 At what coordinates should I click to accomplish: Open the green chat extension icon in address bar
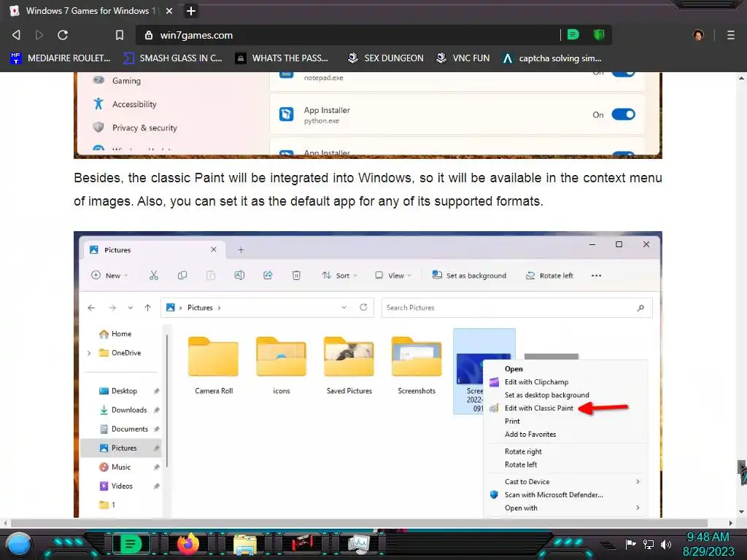(573, 34)
